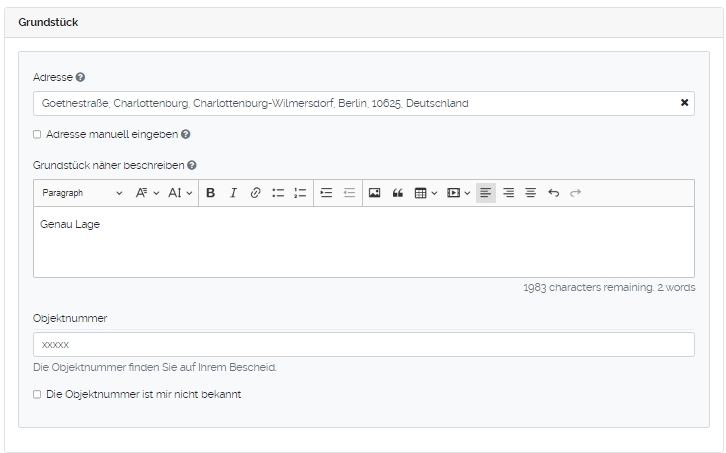
Task: Apply italic formatting
Action: [233, 193]
